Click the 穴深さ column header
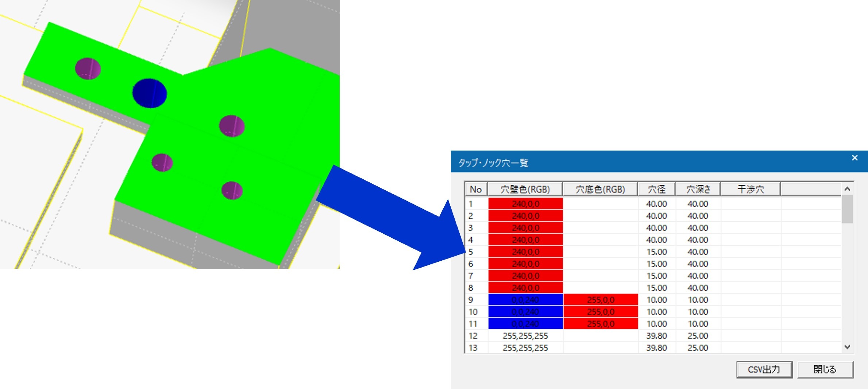The height and width of the screenshot is (389, 868). tap(698, 189)
